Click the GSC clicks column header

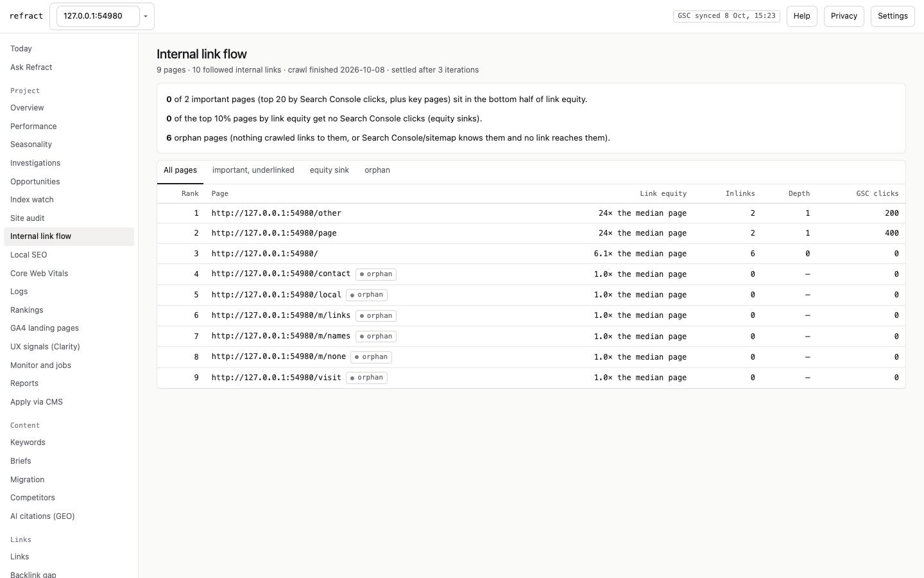877,193
